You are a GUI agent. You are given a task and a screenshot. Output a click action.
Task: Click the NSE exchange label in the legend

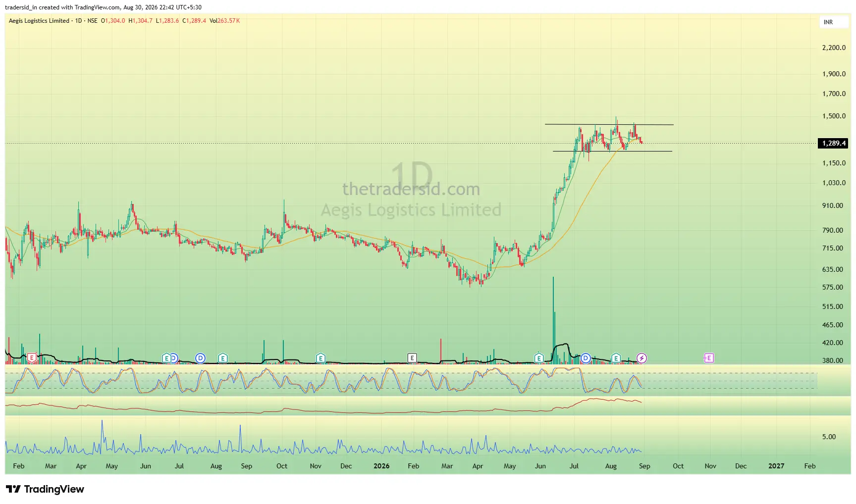pos(93,21)
